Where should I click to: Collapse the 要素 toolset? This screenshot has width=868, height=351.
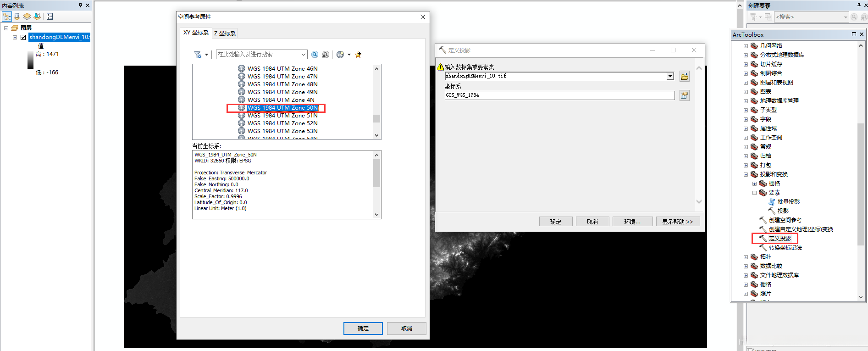(754, 193)
